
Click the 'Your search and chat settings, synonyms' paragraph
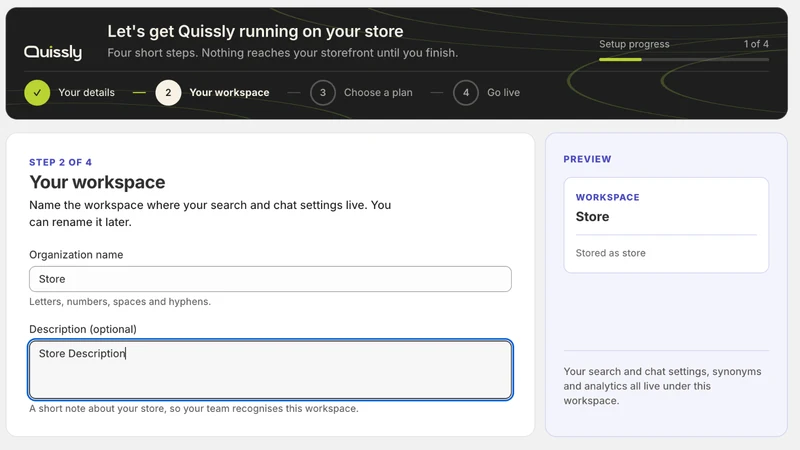pyautogui.click(x=662, y=386)
